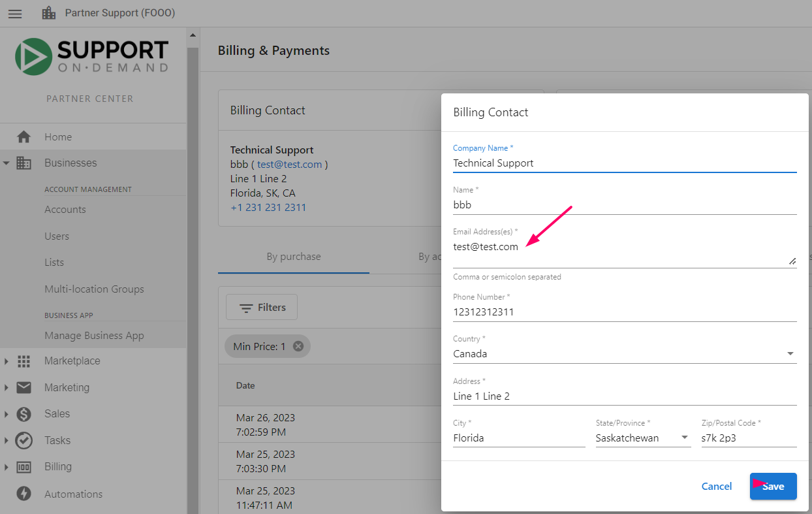This screenshot has height=514, width=812.
Task: Cancel the Billing Contact dialog
Action: click(x=717, y=487)
